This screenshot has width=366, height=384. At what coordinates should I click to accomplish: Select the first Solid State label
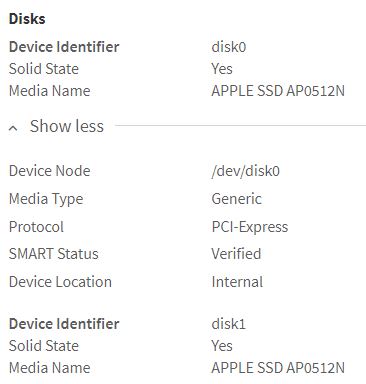coord(44,69)
